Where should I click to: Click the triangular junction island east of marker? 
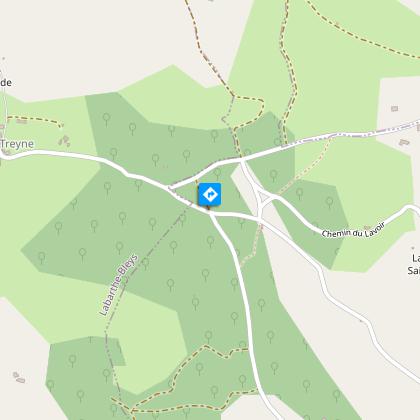(x=265, y=198)
